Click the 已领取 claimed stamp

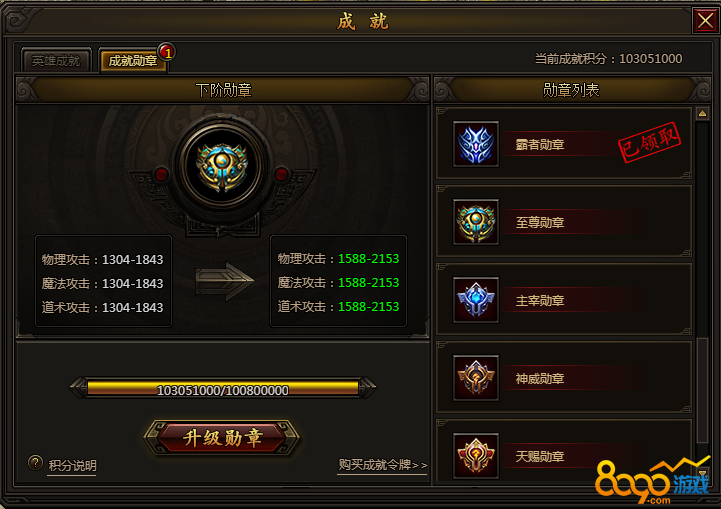click(649, 142)
